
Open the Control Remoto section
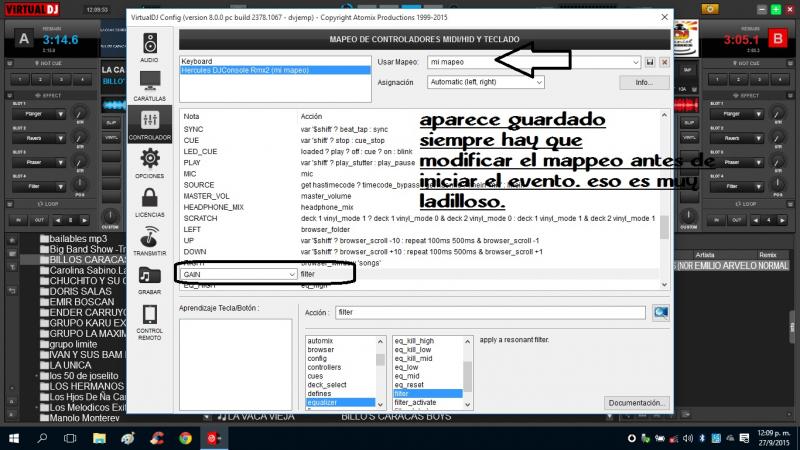click(x=149, y=321)
